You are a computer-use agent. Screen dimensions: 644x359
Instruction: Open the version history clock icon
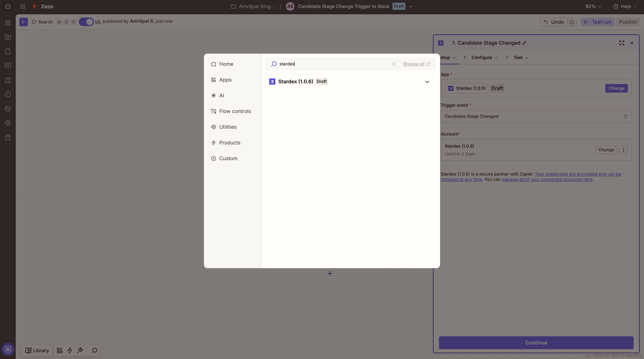572,22
